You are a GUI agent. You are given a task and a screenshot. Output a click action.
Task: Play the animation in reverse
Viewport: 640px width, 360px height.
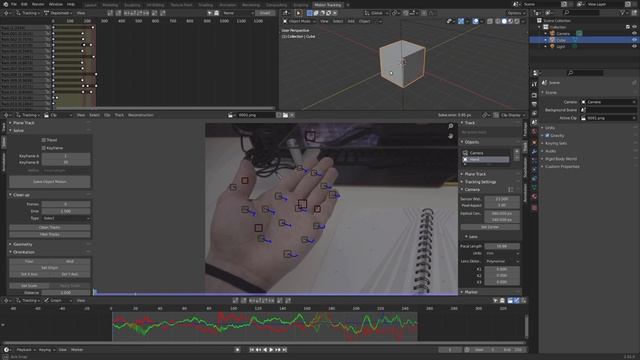pyautogui.click(x=265, y=350)
